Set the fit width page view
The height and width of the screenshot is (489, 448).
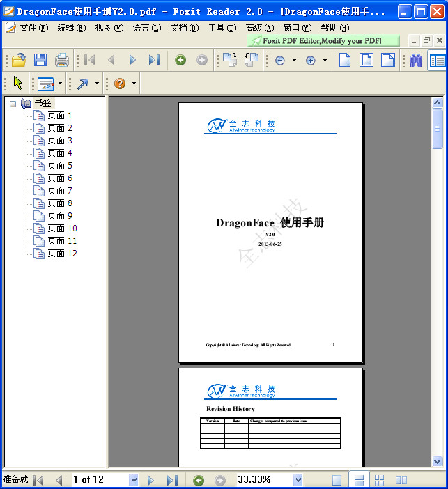click(x=388, y=60)
